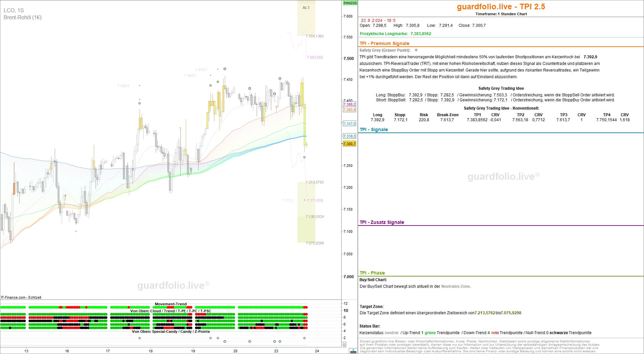Click the LCO, 1S instrument title
Viewport: 644px width, 354px height.
[x=14, y=10]
